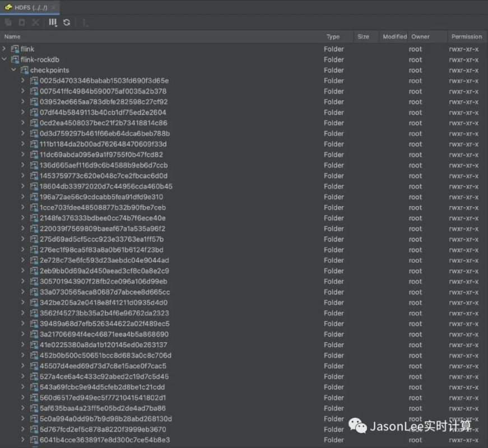Image resolution: width=488 pixels, height=448 pixels.
Task: Expand folder 6041b4cce3638917e8d300c7ce54b8e3
Action: click(x=24, y=440)
